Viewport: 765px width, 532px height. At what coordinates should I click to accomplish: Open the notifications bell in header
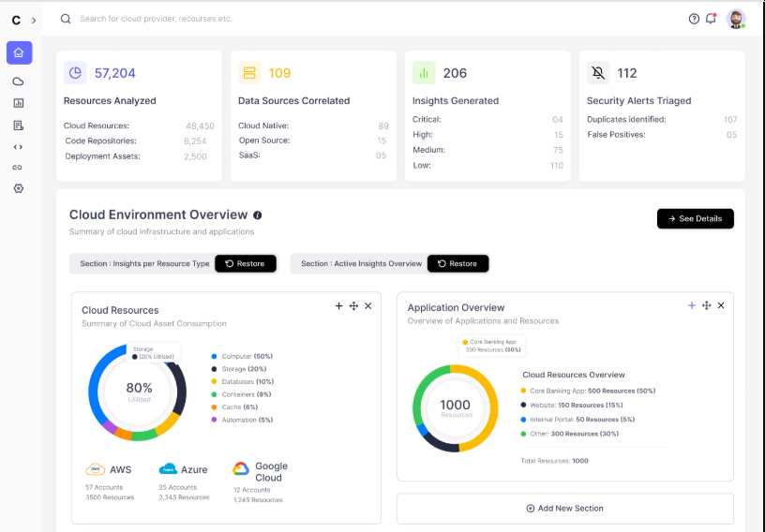click(711, 19)
